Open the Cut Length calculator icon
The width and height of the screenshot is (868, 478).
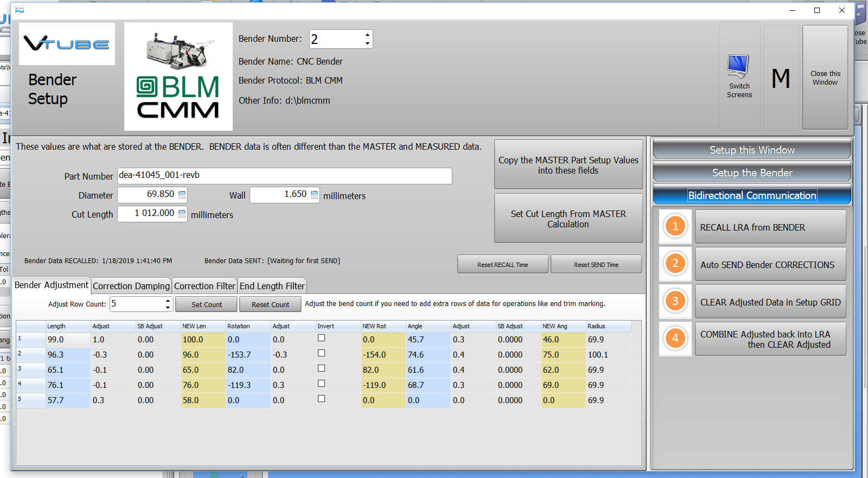tap(182, 214)
